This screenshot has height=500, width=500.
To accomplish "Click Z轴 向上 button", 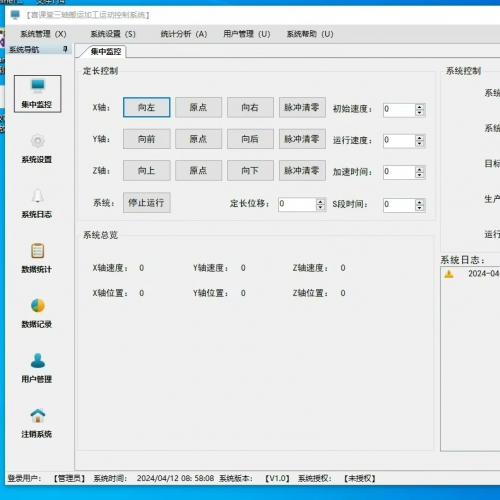I will click(146, 170).
